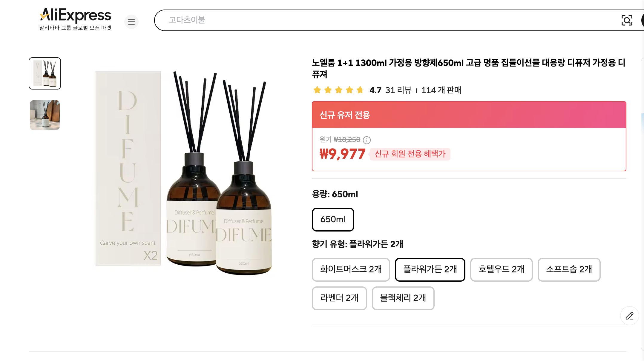Select the 650ml capacity option
Screen dimensions: 644x361
(333, 219)
